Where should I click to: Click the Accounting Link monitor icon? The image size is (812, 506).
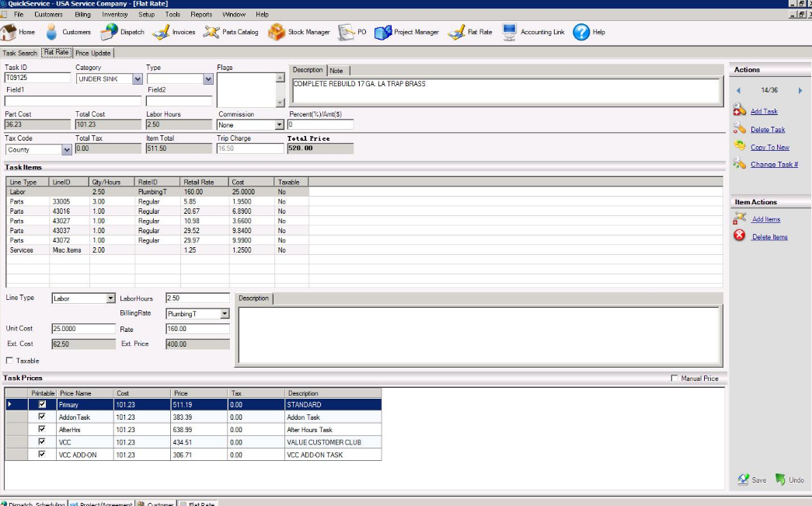click(509, 32)
